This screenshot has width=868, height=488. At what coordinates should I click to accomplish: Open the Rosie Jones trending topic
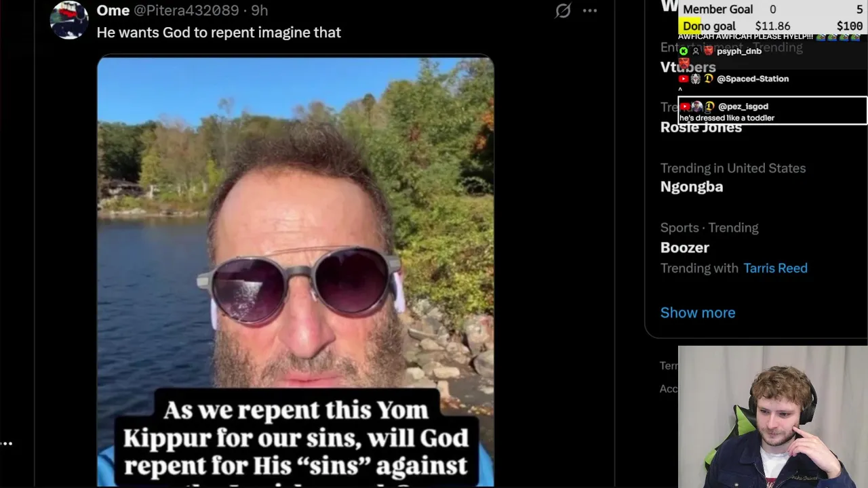tap(701, 127)
